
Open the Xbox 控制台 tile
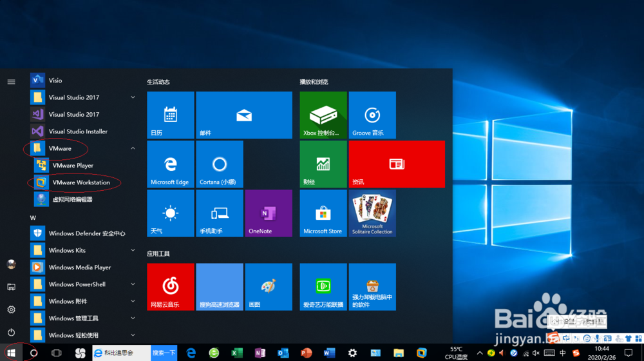(323, 115)
